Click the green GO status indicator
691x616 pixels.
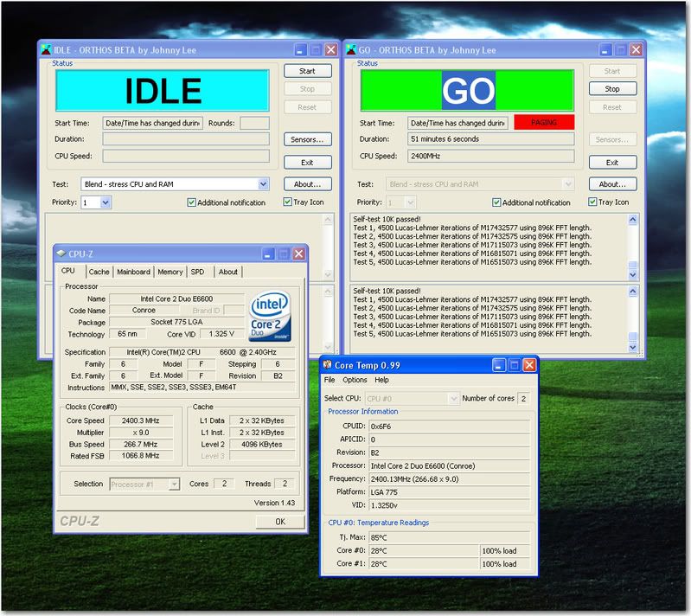coord(468,90)
